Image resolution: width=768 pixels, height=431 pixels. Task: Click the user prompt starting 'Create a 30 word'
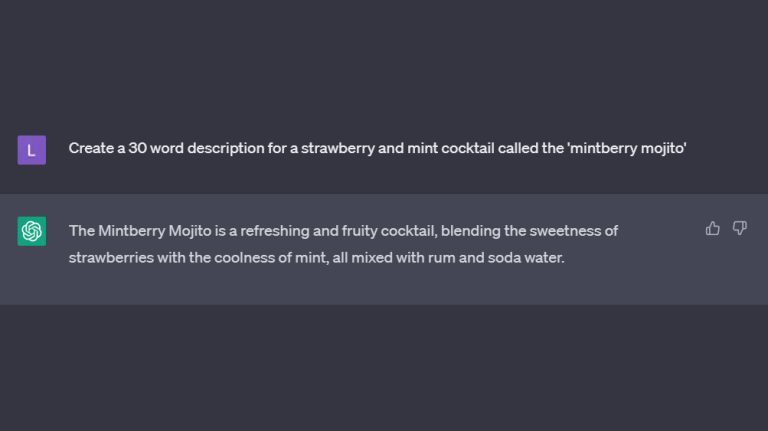click(x=377, y=148)
